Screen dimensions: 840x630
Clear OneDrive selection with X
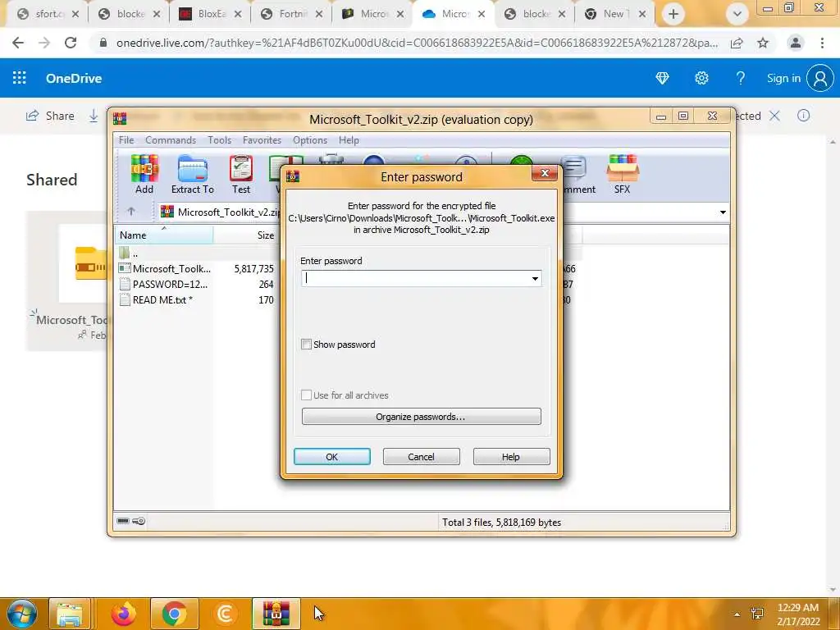click(774, 115)
